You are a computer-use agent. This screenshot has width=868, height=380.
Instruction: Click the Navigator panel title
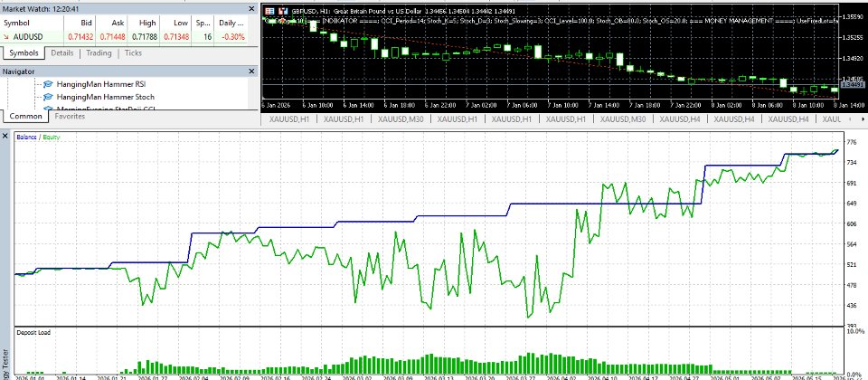coord(18,71)
